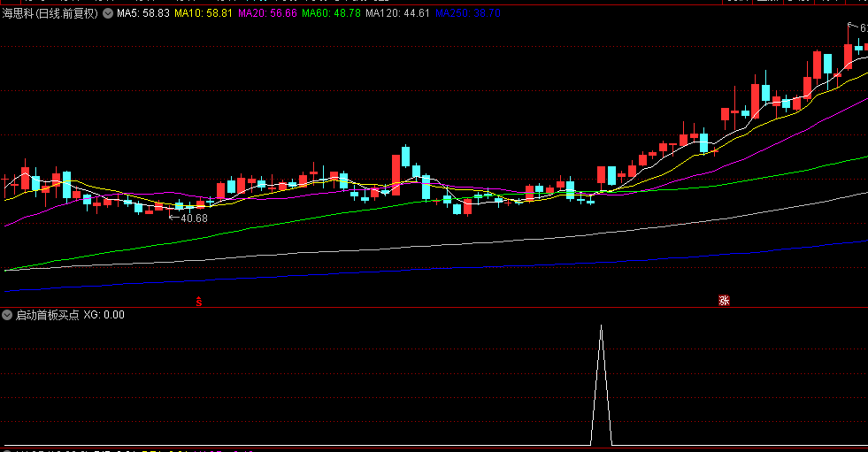Screen dimensions: 868x452
Task: Click the MA120: 44.61 label
Action: 397,13
